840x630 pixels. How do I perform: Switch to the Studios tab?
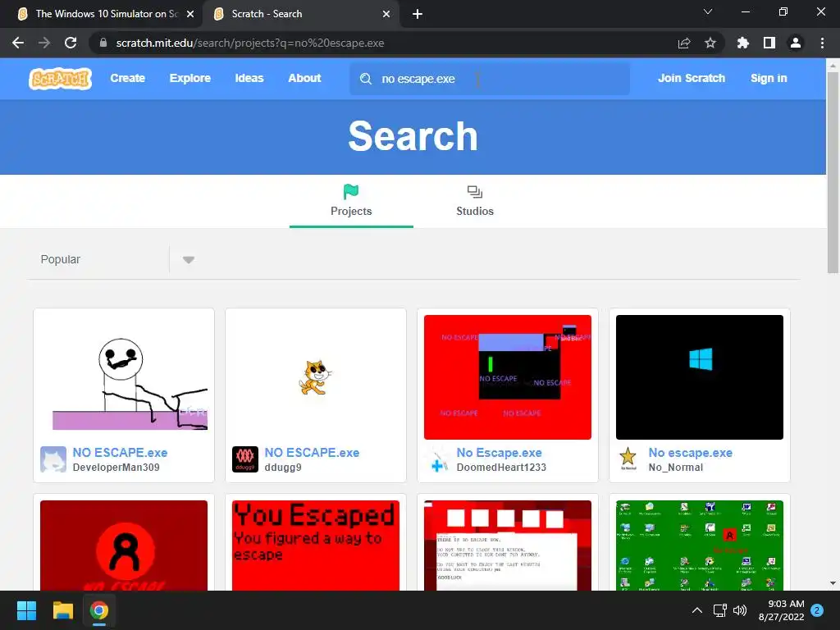click(475, 202)
